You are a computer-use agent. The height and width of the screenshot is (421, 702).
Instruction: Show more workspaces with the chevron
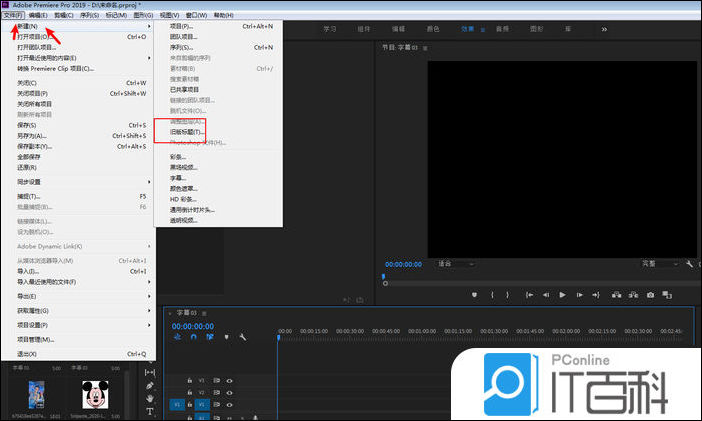(604, 29)
